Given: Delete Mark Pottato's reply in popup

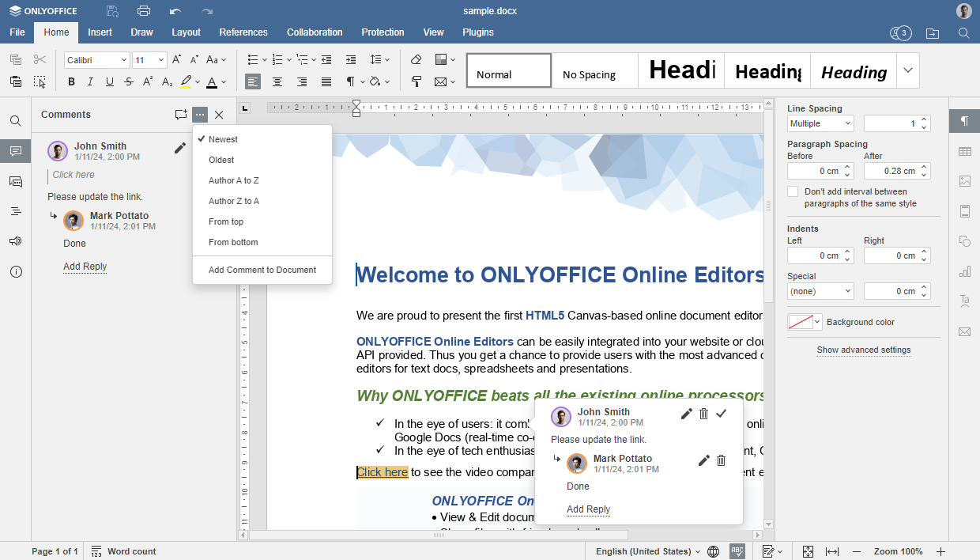Looking at the screenshot, I should tap(721, 460).
